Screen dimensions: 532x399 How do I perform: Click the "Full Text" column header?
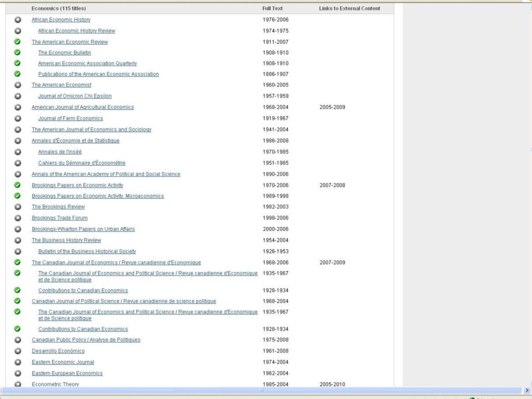273,8
